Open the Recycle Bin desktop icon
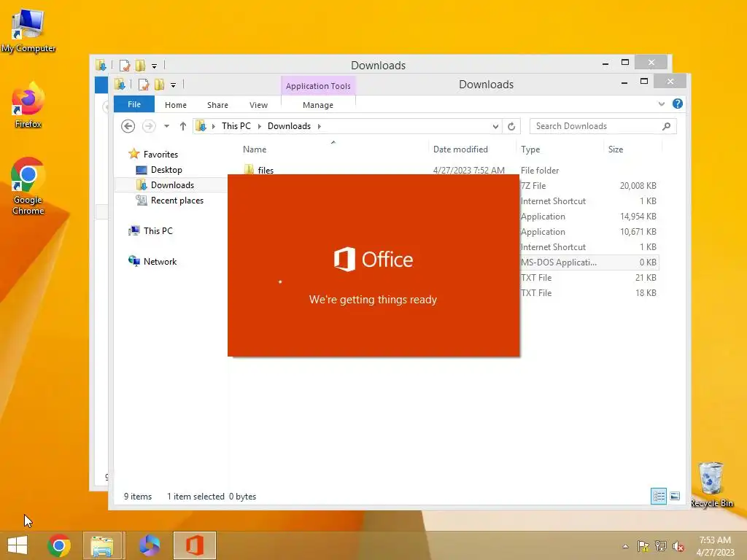This screenshot has height=560, width=747. pos(712,484)
